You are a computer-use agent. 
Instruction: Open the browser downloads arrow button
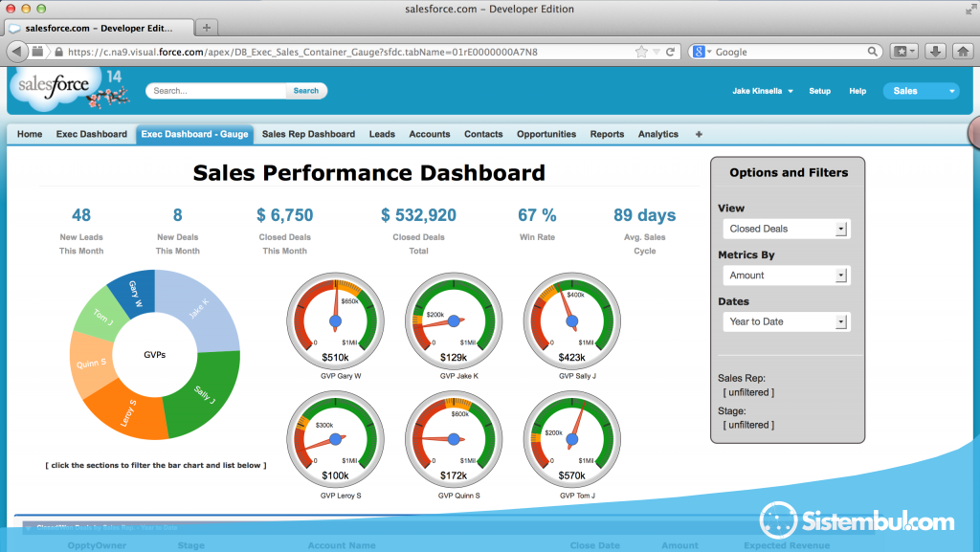pos(935,52)
